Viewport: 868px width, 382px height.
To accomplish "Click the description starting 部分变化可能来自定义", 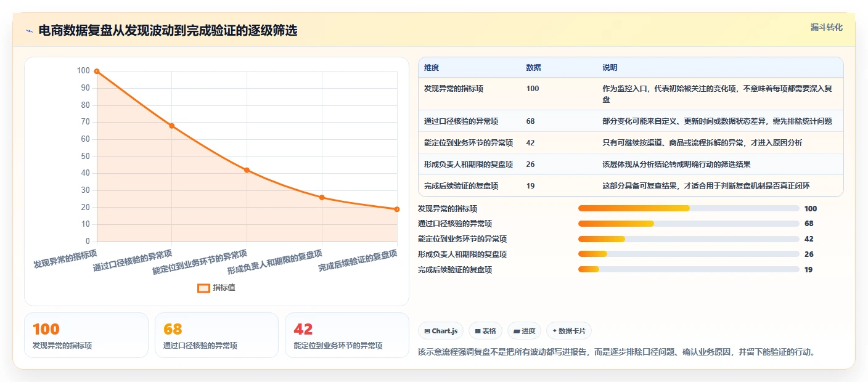I will (718, 121).
